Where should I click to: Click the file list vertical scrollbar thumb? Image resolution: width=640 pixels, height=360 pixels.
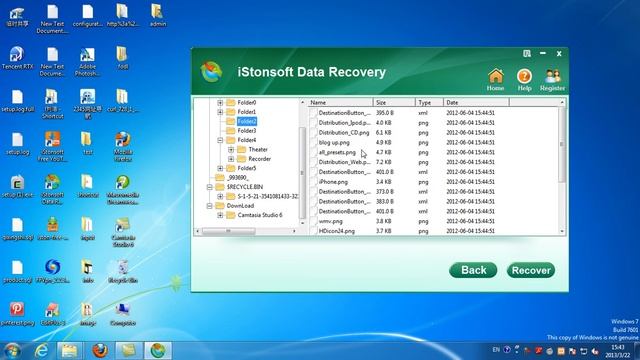tap(562, 144)
